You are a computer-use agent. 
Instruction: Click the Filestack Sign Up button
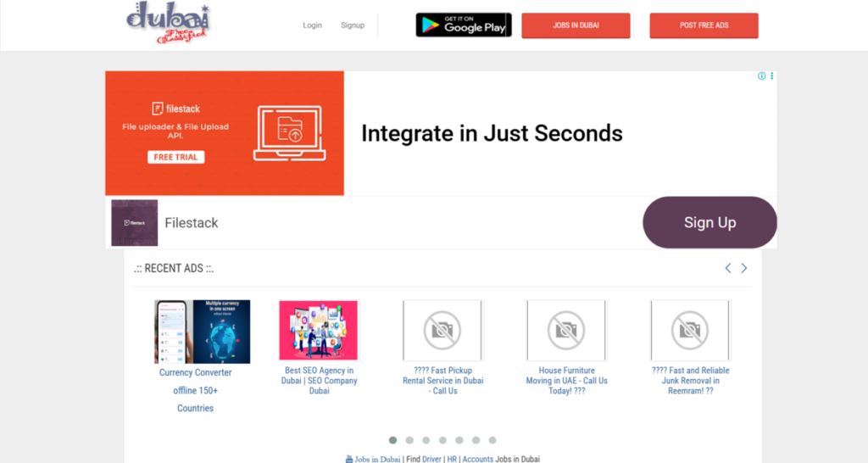pos(709,223)
